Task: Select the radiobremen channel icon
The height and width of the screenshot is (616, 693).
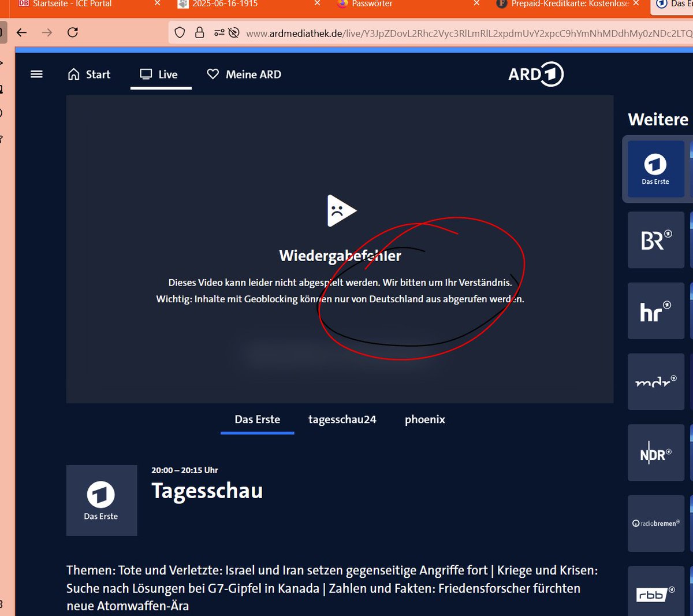Action: 655,524
